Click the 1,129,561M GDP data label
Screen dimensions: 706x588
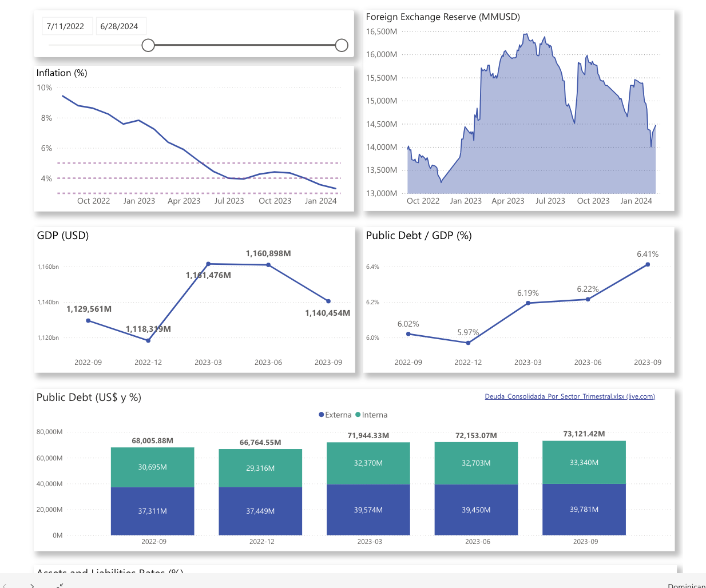click(89, 309)
